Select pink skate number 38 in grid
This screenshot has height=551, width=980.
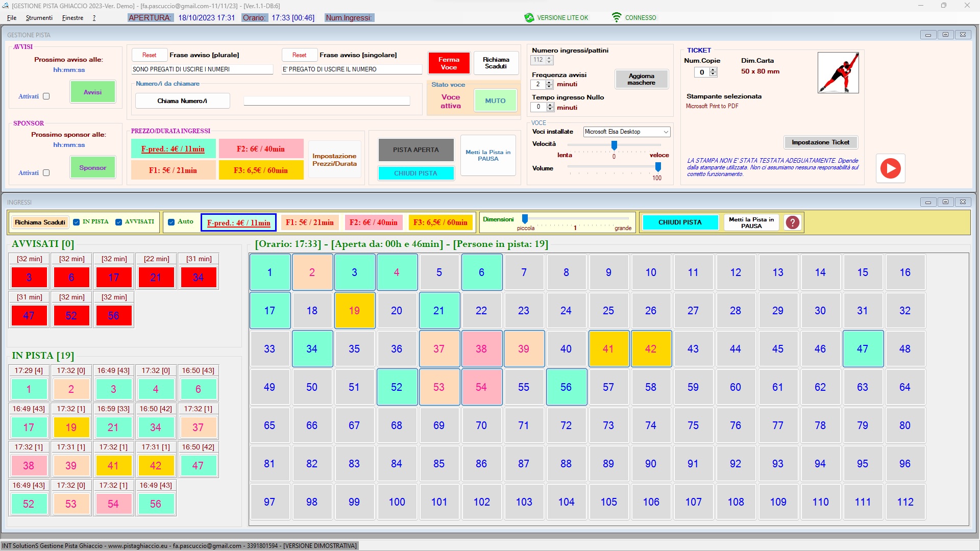pyautogui.click(x=481, y=349)
